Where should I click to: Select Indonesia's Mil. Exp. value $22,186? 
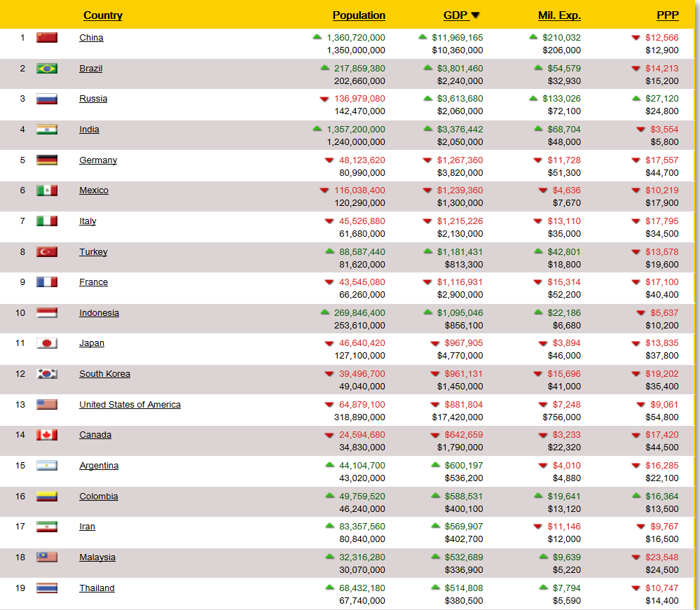[564, 313]
